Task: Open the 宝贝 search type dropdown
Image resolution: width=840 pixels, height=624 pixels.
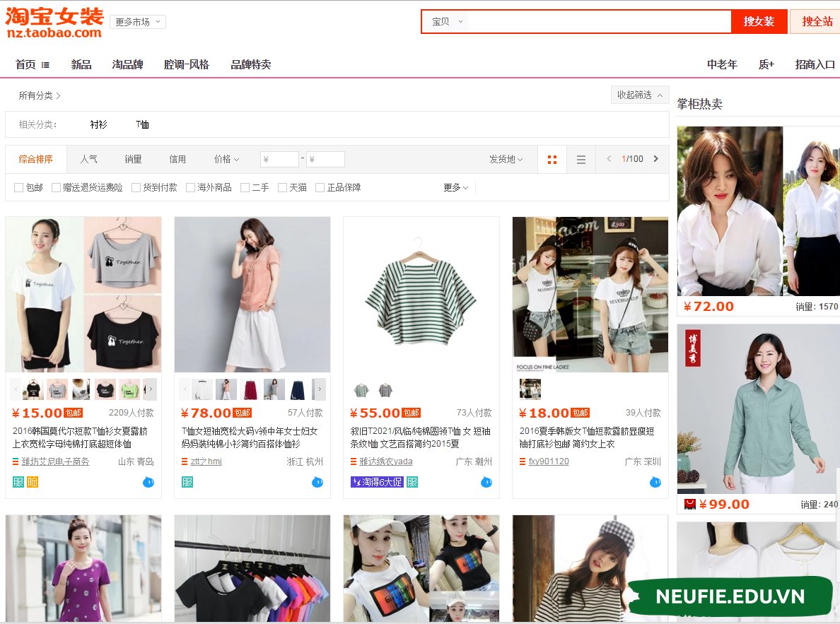Action: [x=448, y=22]
